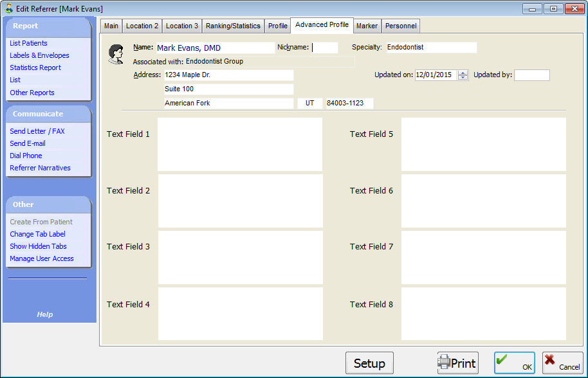Click the referrer portrait icon beside Name
Viewport: 588px width, 378px height.
(x=116, y=54)
